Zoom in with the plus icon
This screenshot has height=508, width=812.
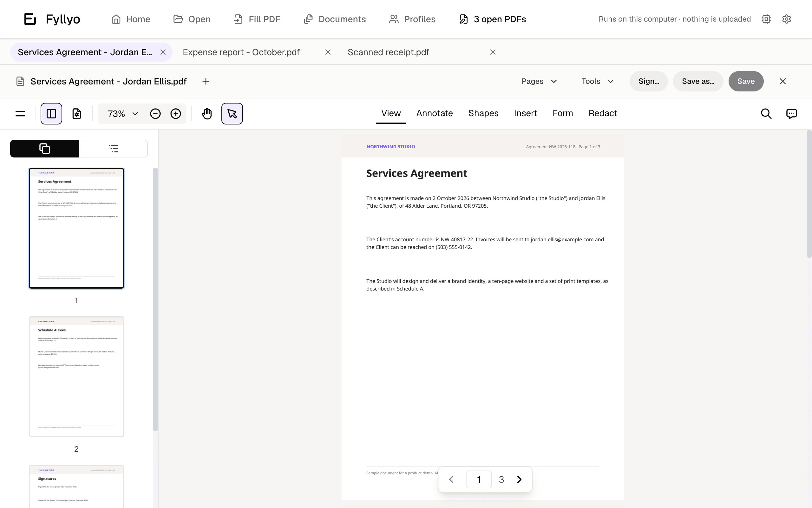coord(175,114)
